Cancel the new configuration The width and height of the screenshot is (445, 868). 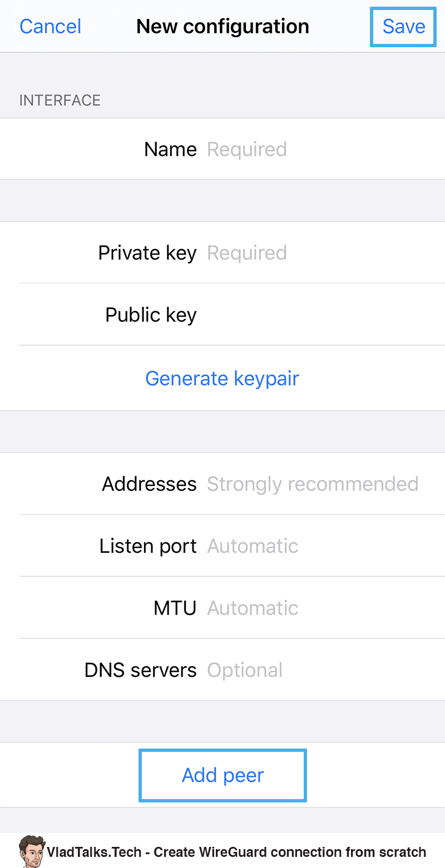[50, 26]
